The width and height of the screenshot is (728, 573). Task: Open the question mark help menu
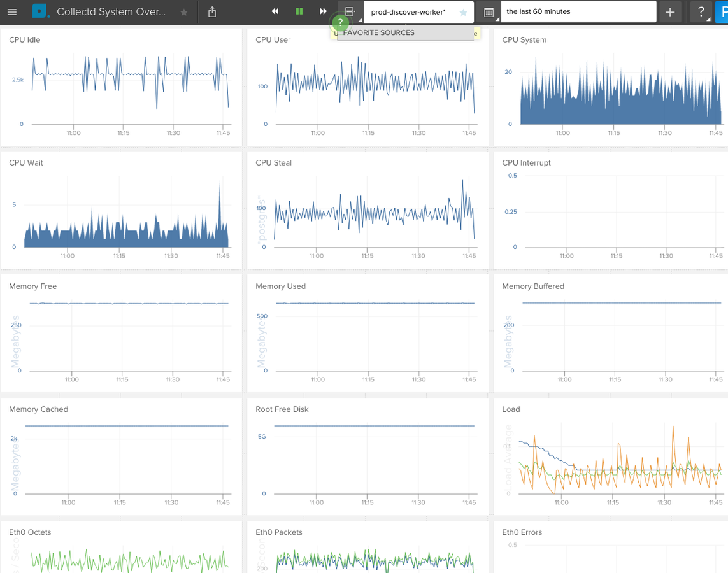(x=701, y=12)
